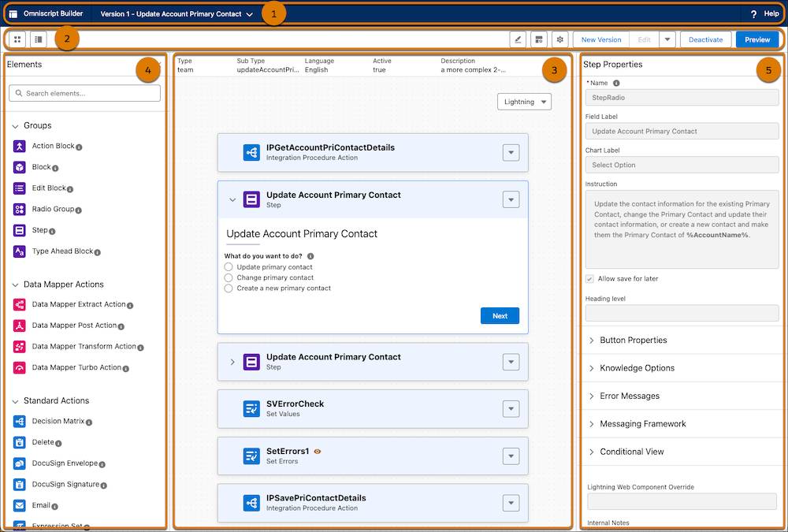Select Create a new primary contact option
The width and height of the screenshot is (788, 532).
click(x=229, y=288)
